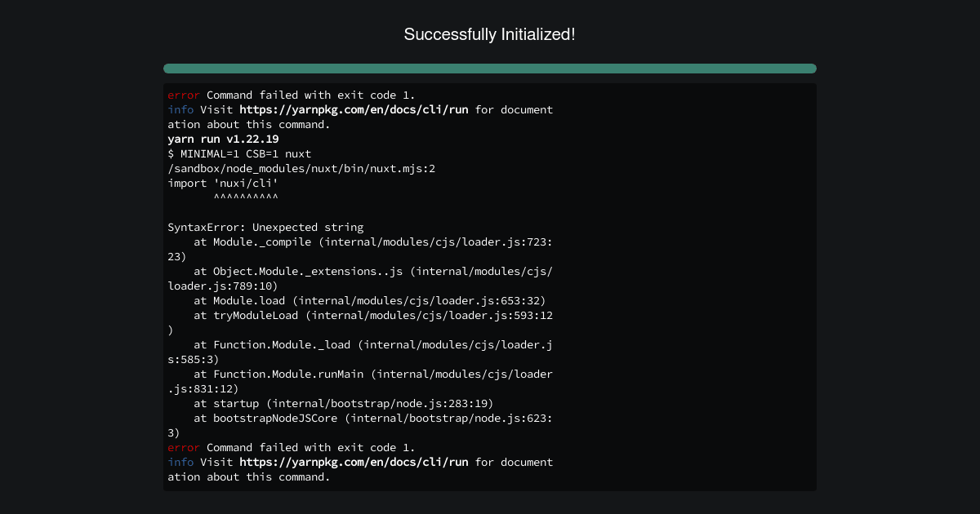Screen dimensions: 980x514
Task: Click the first red "error" label
Action: 184,95
